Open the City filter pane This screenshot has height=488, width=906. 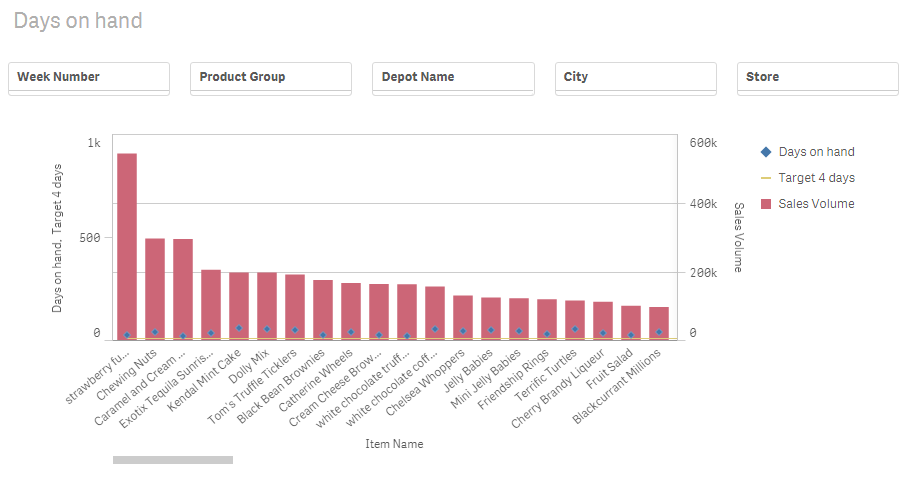coord(635,77)
